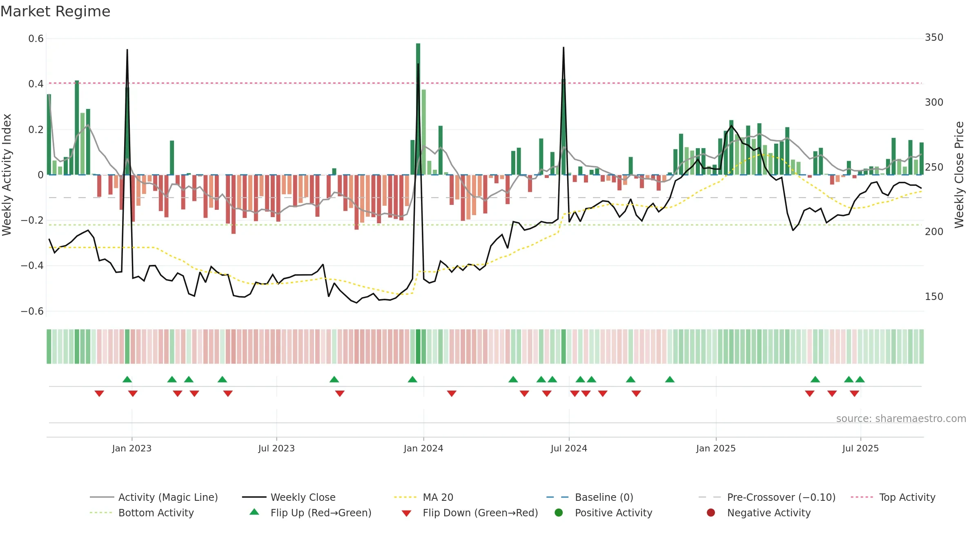The image size is (980, 551).
Task: Click the last flip-up marker at Jul 2025
Action: [x=860, y=379]
